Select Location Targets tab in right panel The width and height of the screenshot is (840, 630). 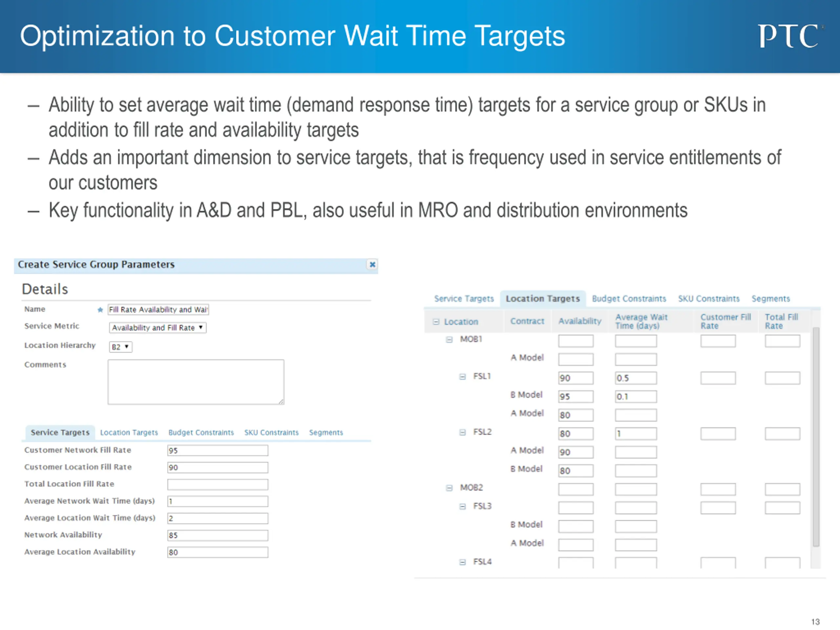click(543, 299)
